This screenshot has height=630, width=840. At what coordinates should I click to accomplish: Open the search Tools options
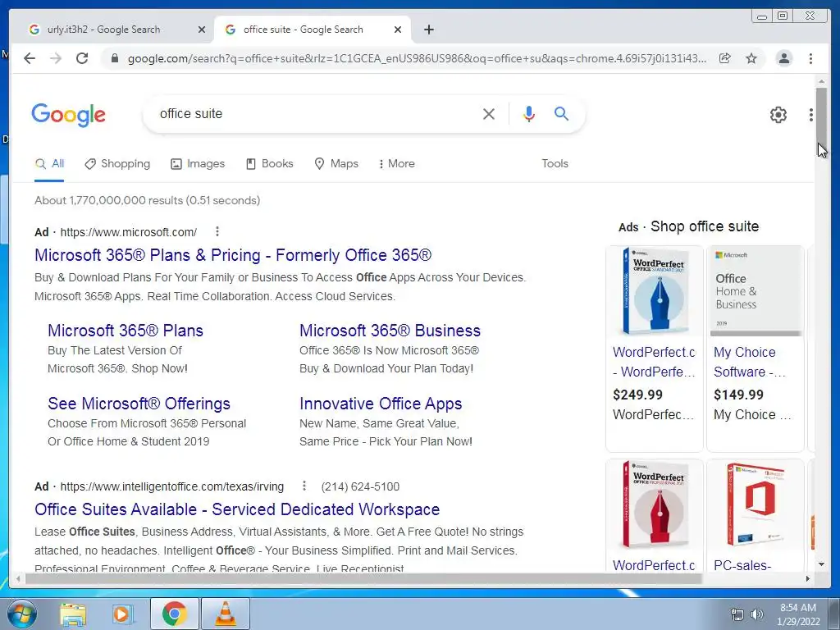[555, 164]
